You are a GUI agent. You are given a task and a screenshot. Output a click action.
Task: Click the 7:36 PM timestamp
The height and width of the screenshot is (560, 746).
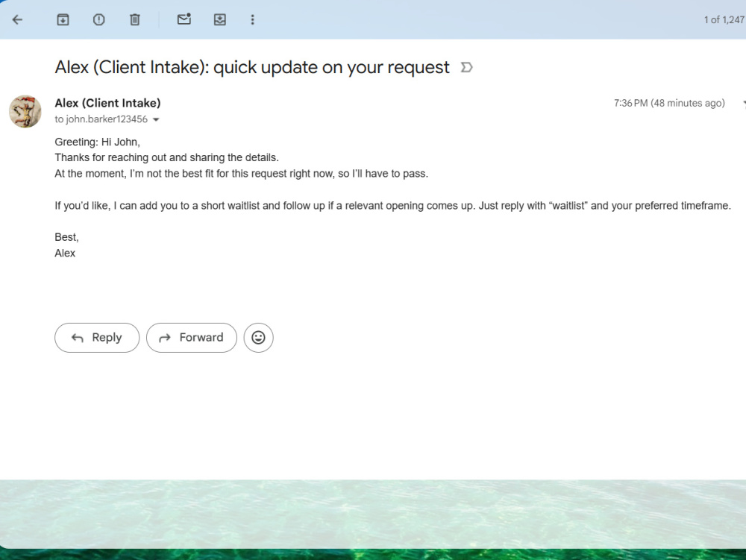point(669,103)
